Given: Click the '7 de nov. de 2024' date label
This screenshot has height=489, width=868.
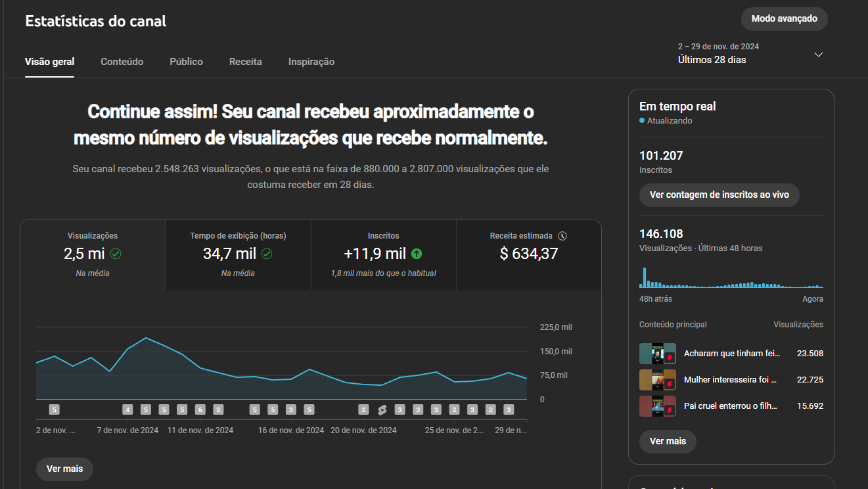Looking at the screenshot, I should click(127, 431).
